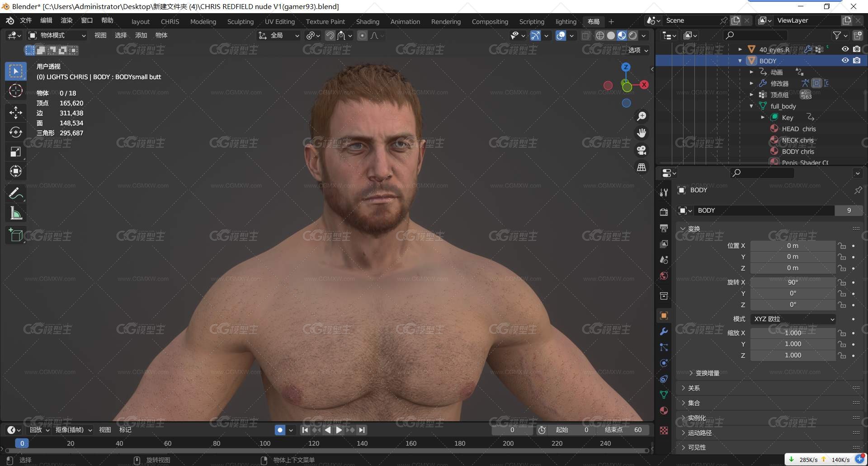
Task: Open the Texture properties checker tab
Action: click(x=664, y=431)
